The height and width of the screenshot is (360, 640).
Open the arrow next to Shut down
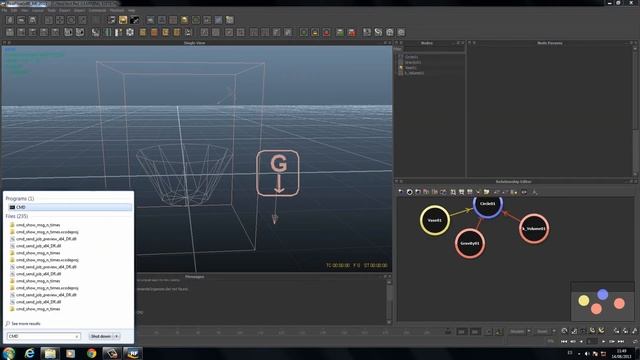pos(117,336)
